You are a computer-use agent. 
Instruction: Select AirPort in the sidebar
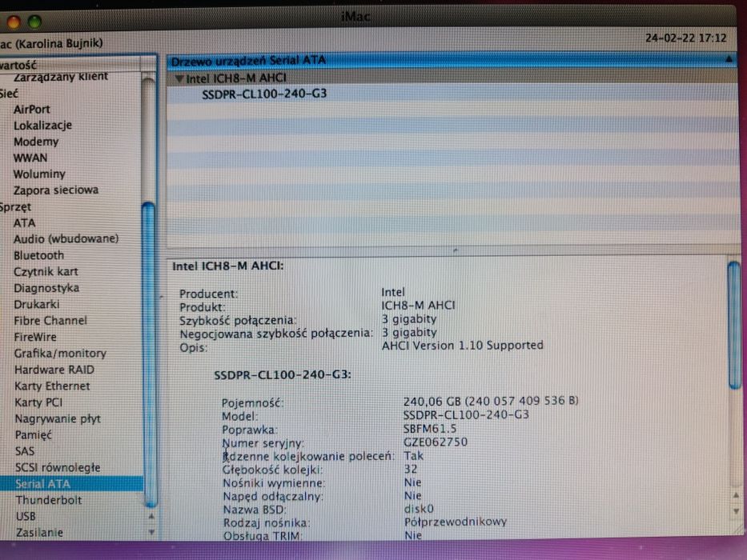pos(31,110)
